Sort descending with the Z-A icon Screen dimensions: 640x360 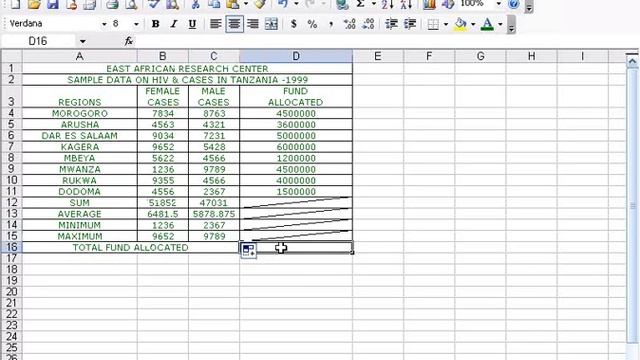(x=406, y=4)
